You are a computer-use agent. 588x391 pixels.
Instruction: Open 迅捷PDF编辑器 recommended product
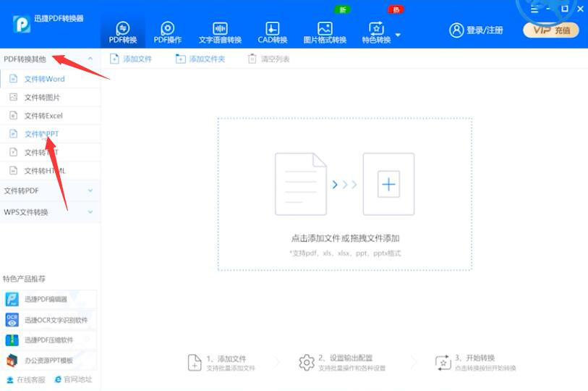pos(48,299)
